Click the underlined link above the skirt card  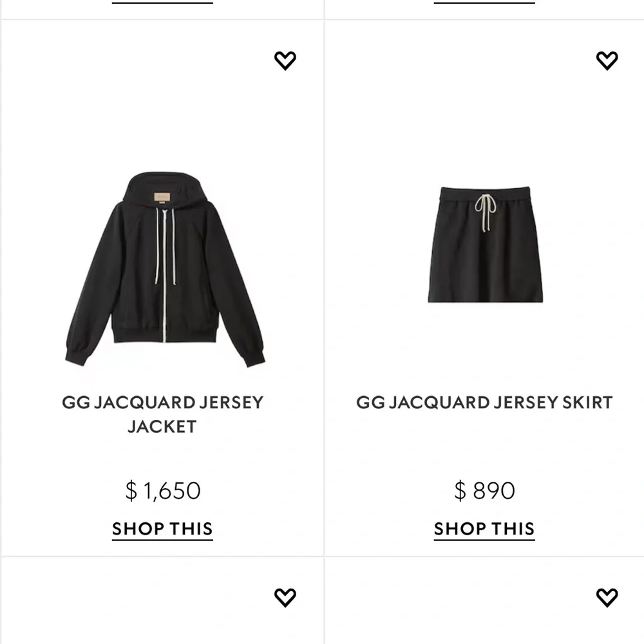coord(484,2)
